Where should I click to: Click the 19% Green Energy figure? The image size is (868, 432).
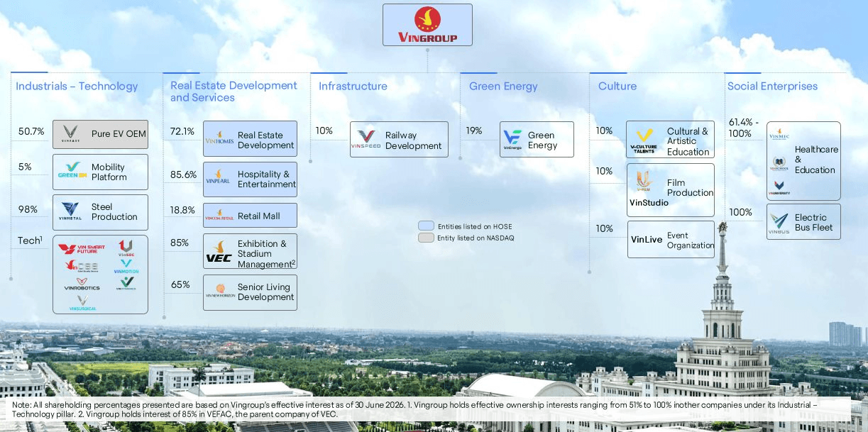[x=474, y=131]
